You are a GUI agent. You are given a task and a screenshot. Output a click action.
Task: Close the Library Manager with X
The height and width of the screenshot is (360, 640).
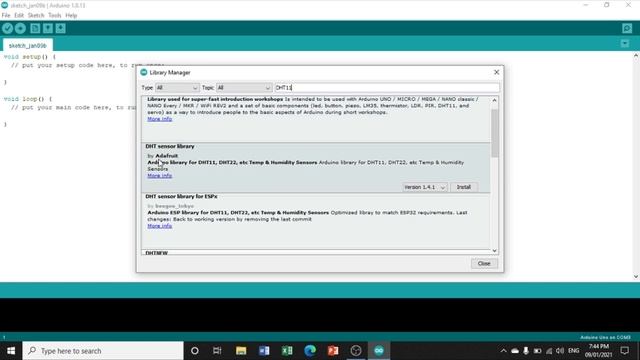point(496,72)
